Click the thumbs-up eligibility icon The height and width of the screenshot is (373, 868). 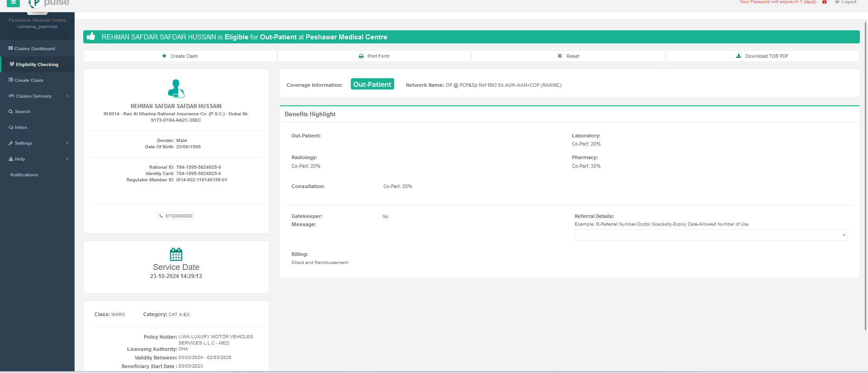point(91,37)
